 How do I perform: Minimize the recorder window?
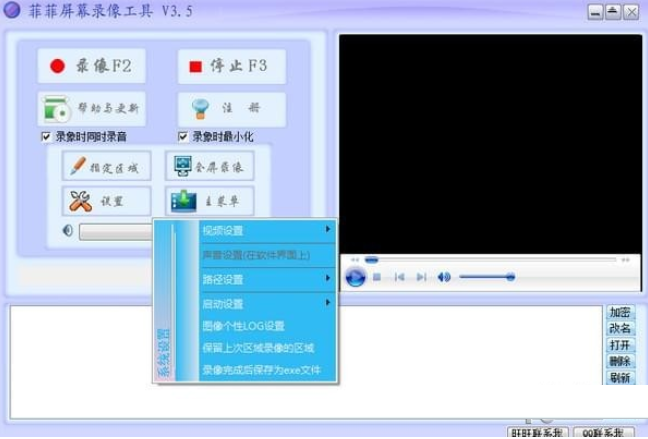coord(595,12)
